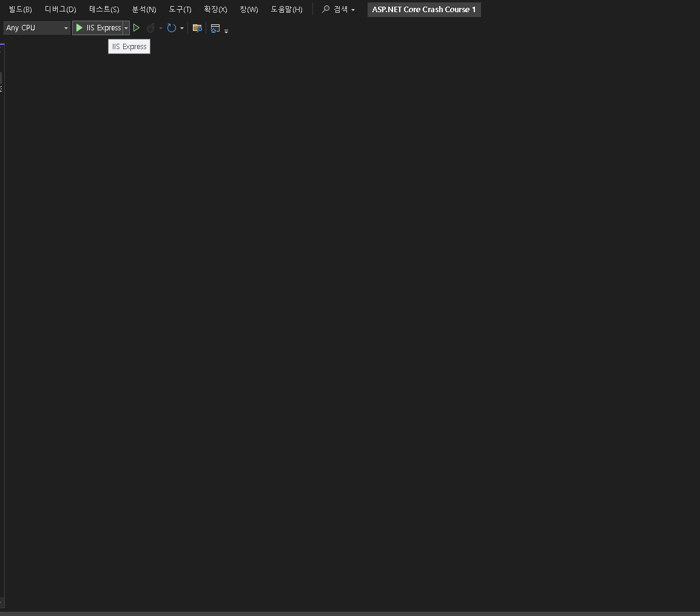Expand dropdown next to the restart icon
Screen dimensions: 700x616
pos(182,28)
